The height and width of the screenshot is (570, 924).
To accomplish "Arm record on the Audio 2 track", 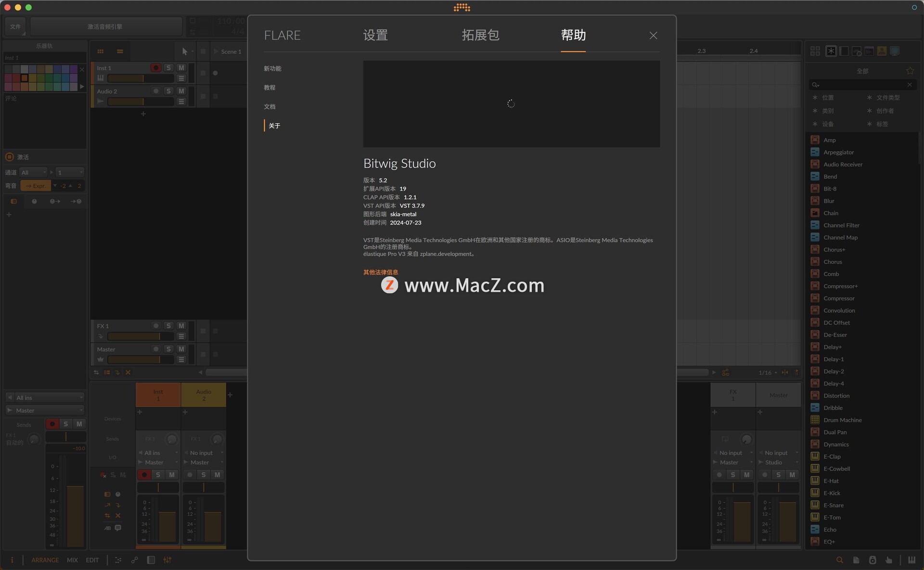I will 155,91.
